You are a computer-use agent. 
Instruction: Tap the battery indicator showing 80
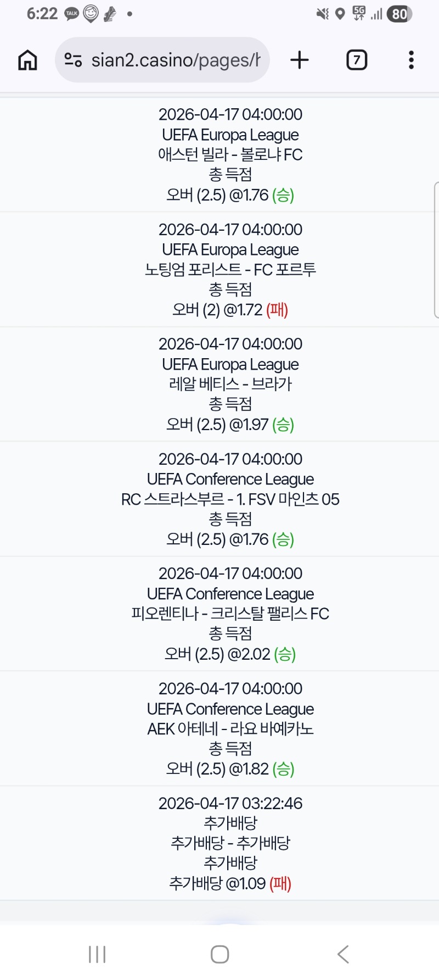coord(399,14)
